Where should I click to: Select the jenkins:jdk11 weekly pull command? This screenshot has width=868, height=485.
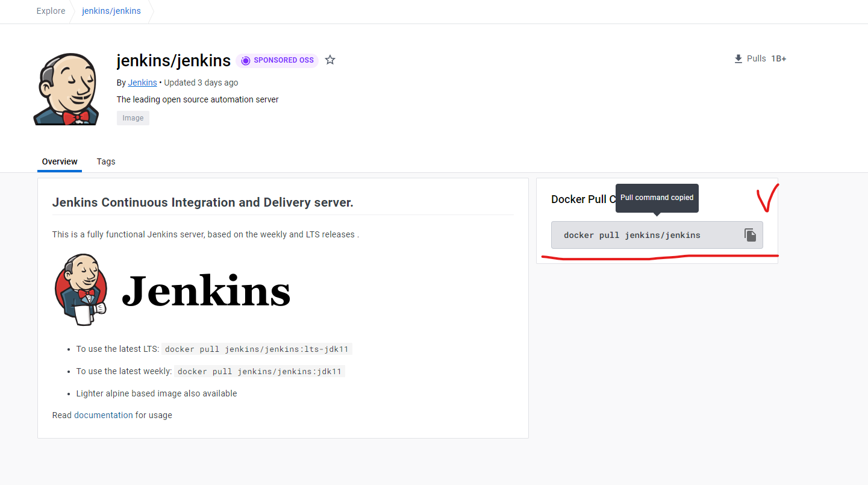pos(260,371)
